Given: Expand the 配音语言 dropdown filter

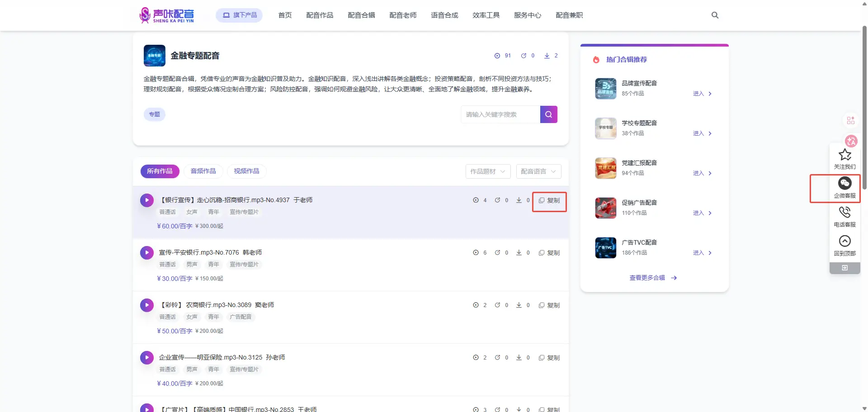Looking at the screenshot, I should point(538,171).
